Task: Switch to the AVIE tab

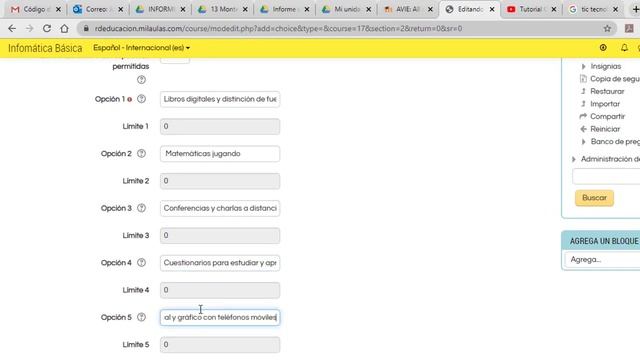Action: pyautogui.click(x=407, y=9)
